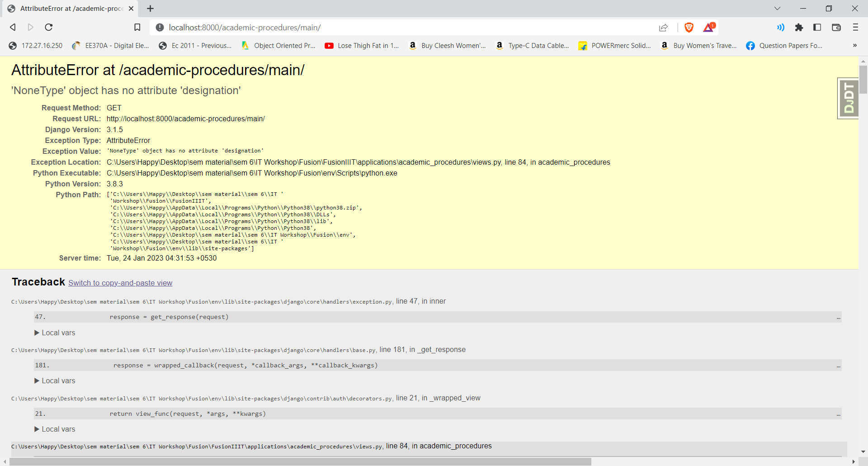Open the bookmarks overflow chevron
868x466 pixels.
[x=855, y=45]
